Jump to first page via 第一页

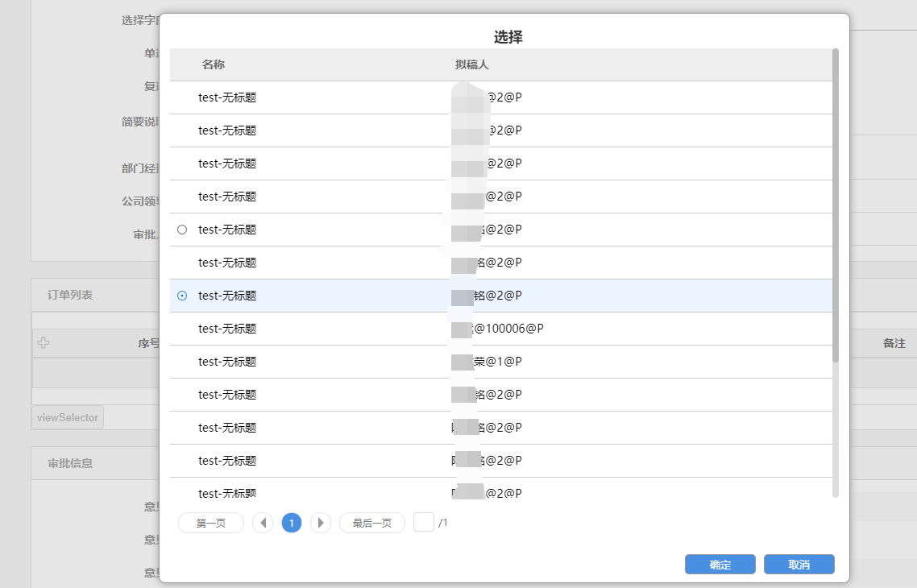pyautogui.click(x=211, y=523)
